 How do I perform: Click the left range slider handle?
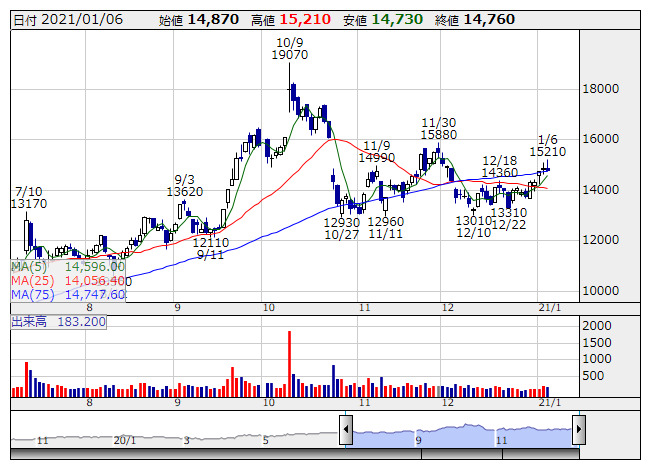point(346,430)
